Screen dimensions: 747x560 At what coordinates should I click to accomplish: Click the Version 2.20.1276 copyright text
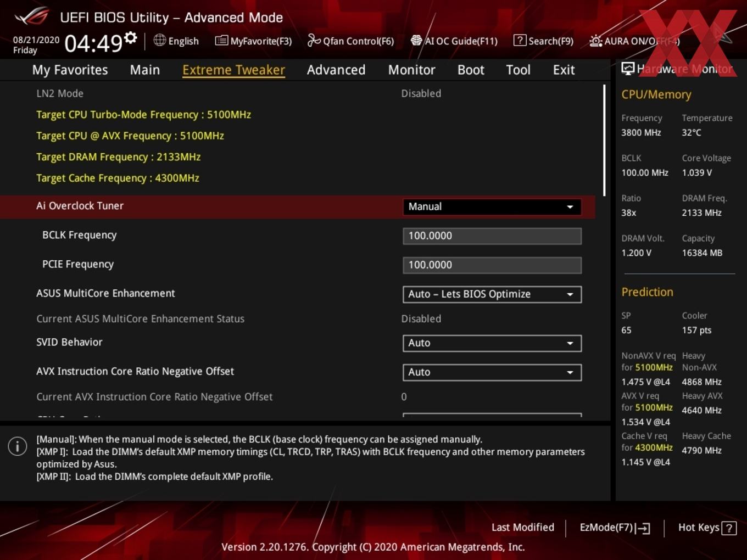[x=373, y=547]
